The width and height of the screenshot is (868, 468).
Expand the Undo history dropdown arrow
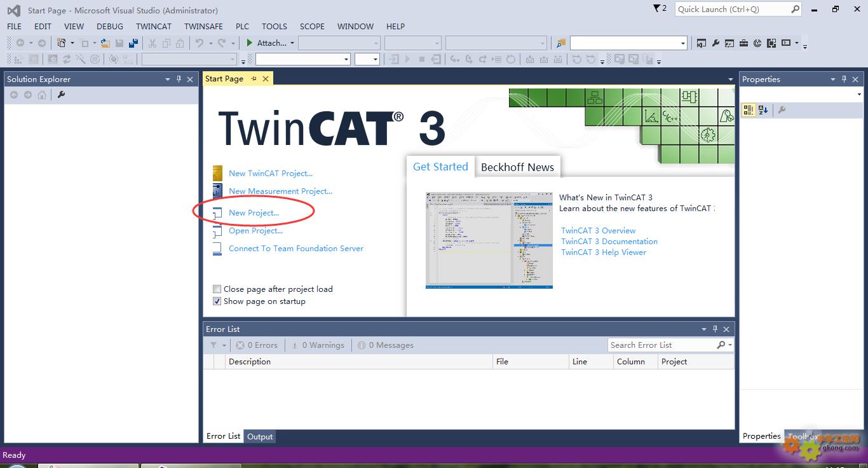[211, 43]
